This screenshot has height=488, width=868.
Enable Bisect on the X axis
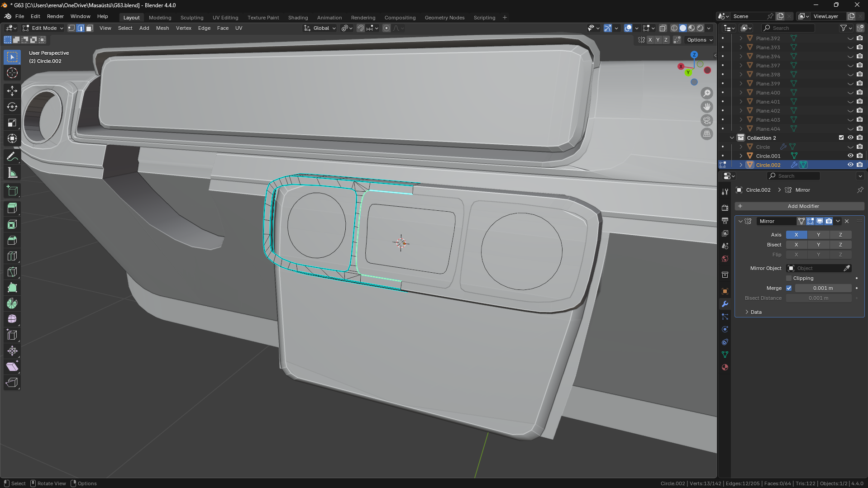coord(796,245)
